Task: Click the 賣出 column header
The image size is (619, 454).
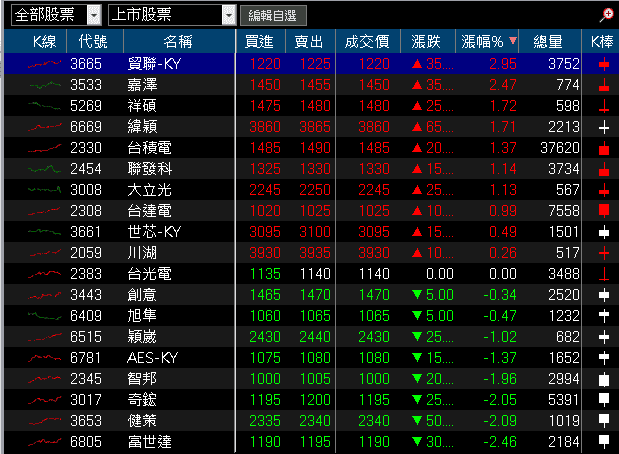Action: tap(309, 41)
